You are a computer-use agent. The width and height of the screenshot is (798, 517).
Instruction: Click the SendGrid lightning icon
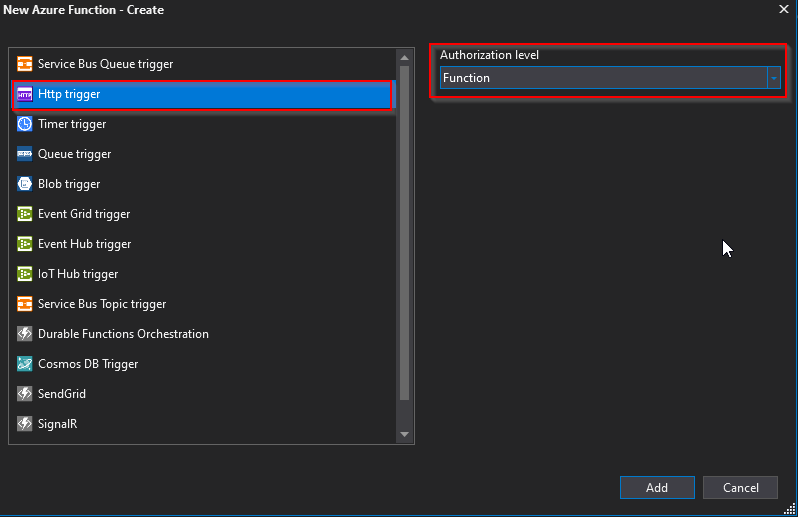point(24,394)
